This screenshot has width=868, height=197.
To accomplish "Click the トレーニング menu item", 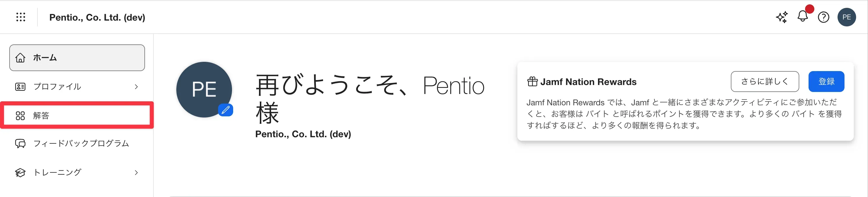I will tap(57, 172).
